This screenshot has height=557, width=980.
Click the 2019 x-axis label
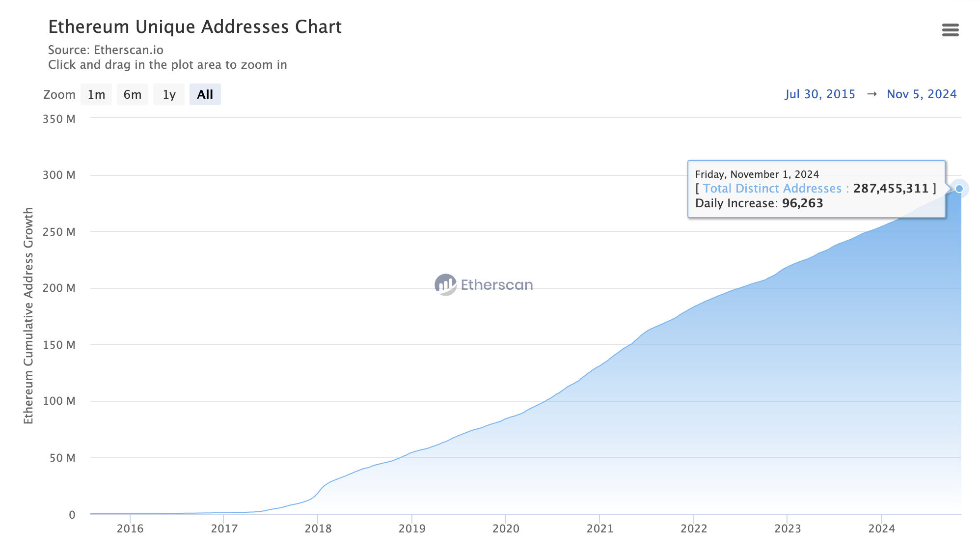point(412,529)
